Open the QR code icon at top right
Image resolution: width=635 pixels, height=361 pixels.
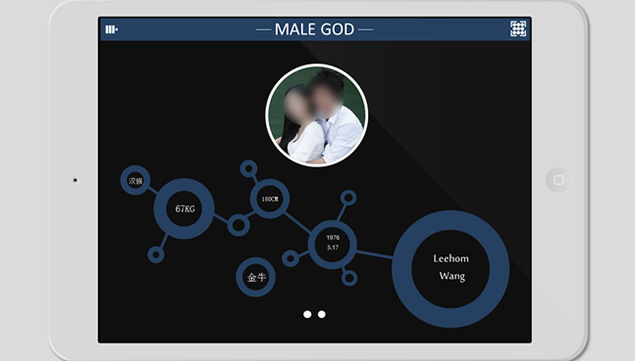518,29
